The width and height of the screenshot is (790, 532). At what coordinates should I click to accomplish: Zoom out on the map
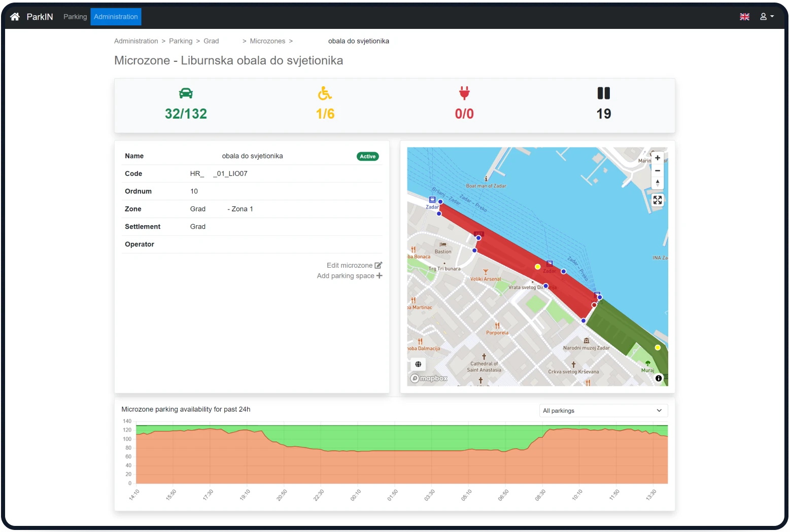[658, 170]
